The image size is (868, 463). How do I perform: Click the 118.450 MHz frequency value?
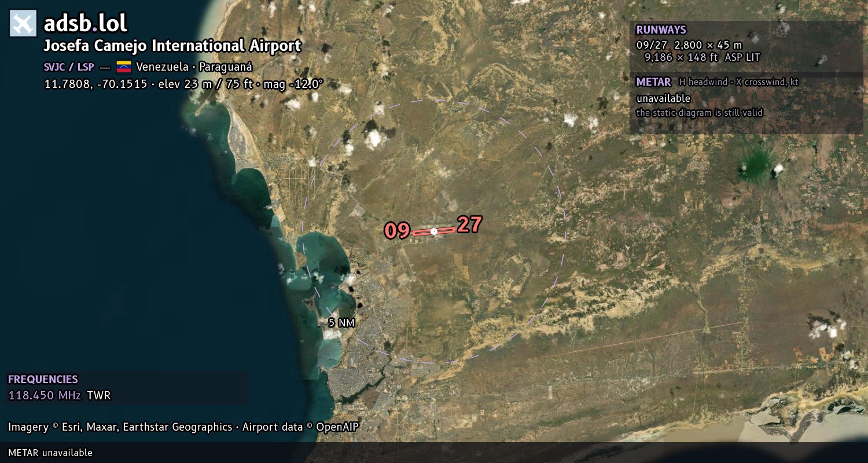point(45,396)
